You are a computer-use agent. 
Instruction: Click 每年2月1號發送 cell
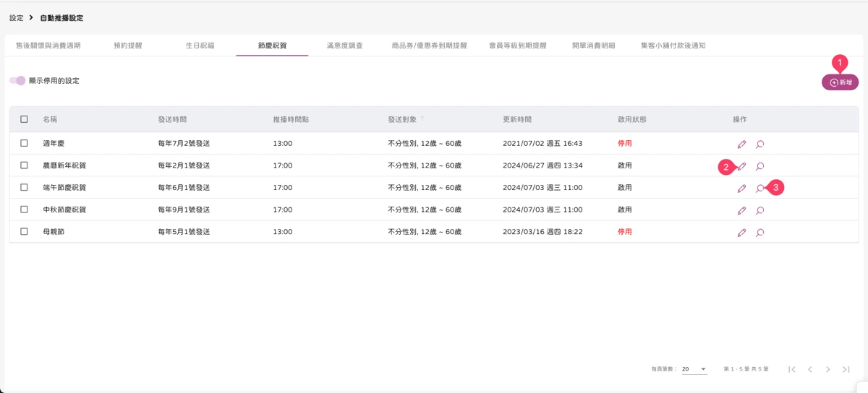click(x=184, y=165)
